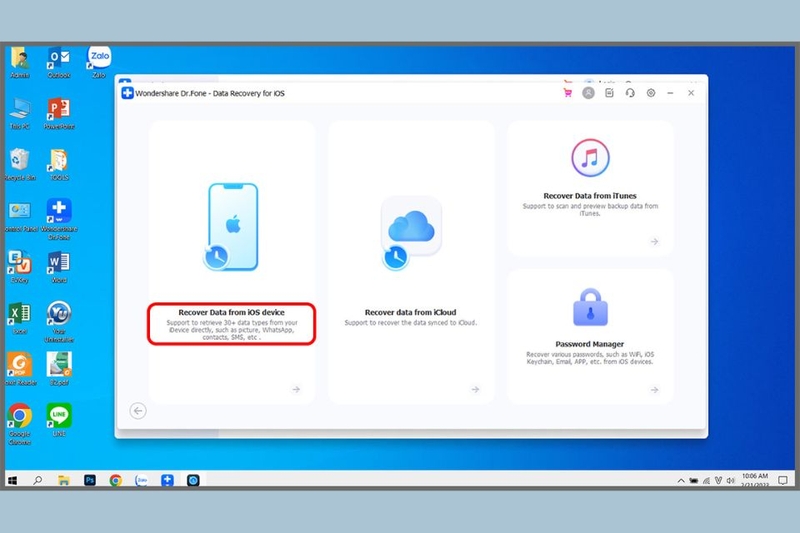Open the Word desktop shortcut
Screen dimensions: 800x533
59,267
